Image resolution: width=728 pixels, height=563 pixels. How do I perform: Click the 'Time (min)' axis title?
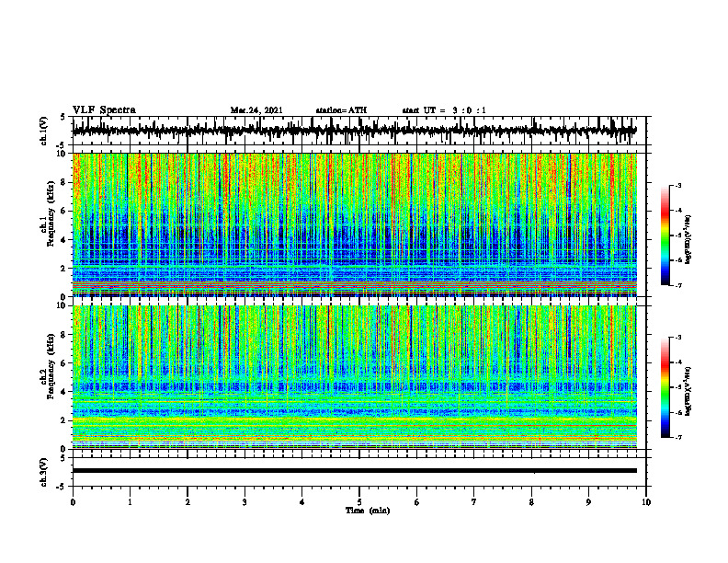pos(368,511)
